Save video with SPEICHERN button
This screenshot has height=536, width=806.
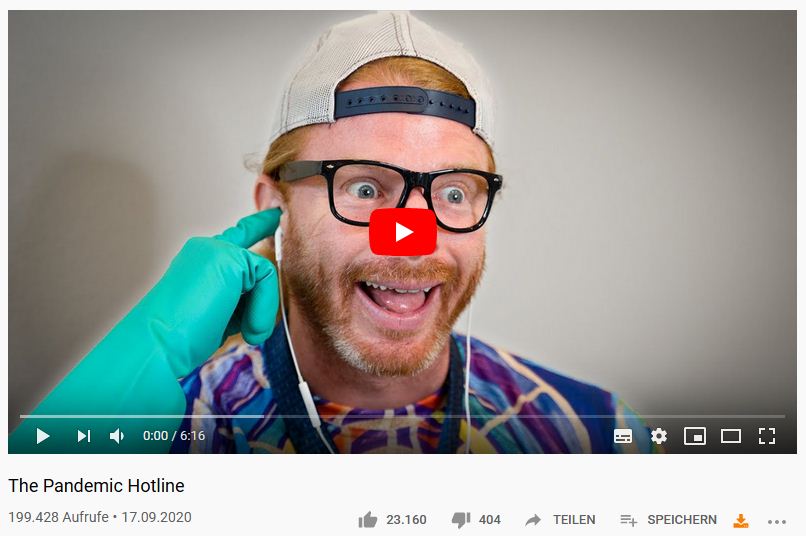pos(682,520)
